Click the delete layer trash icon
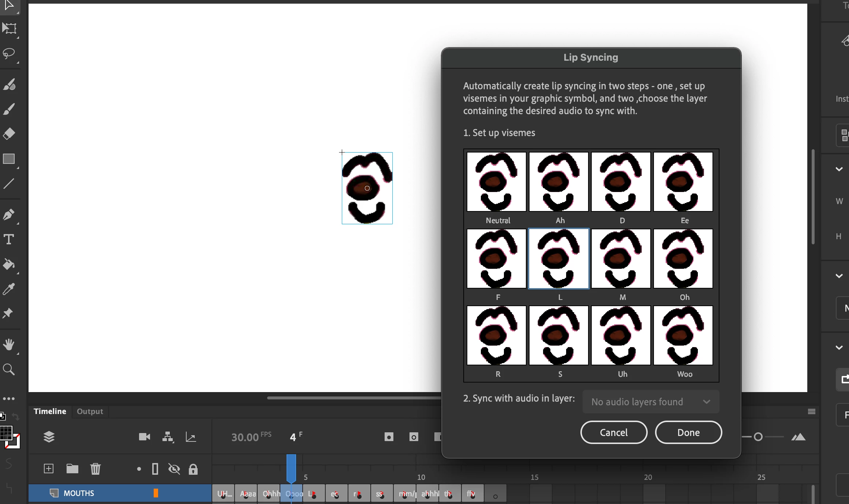The image size is (849, 504). (x=96, y=469)
